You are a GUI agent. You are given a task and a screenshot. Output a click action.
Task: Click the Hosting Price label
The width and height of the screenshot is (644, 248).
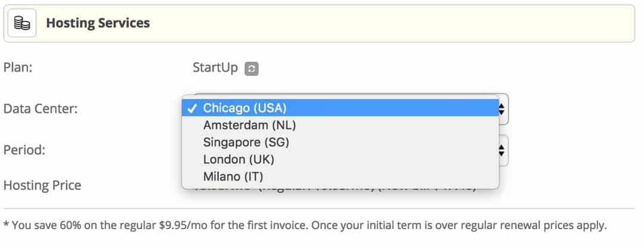42,185
